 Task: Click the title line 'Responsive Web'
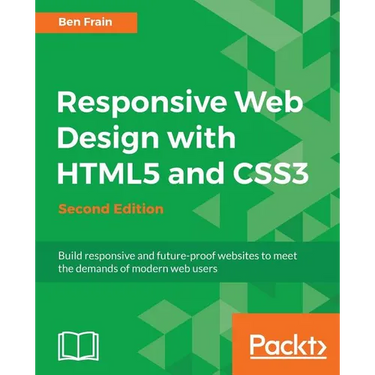point(180,103)
